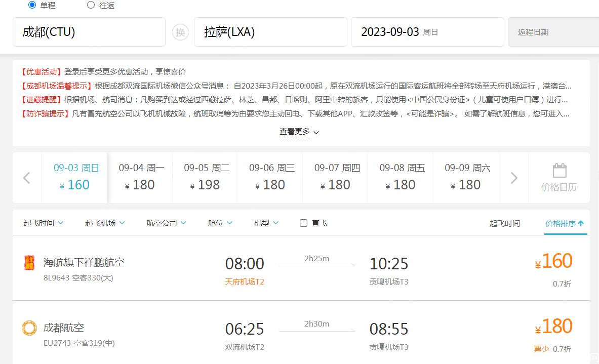Click the 海航旗下祥鹏航空 airline name
The width and height of the screenshot is (599, 364).
[x=84, y=262]
